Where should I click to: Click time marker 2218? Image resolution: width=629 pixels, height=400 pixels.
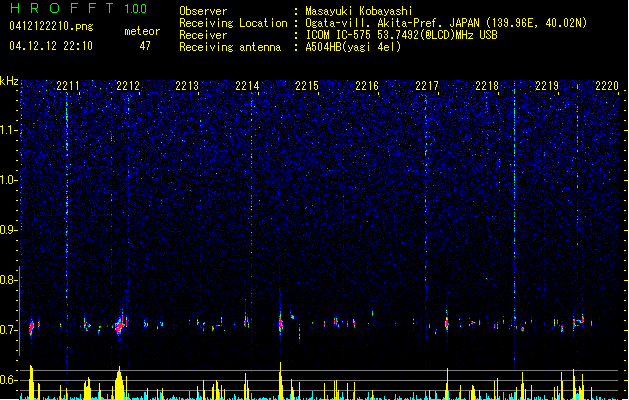coord(487,86)
